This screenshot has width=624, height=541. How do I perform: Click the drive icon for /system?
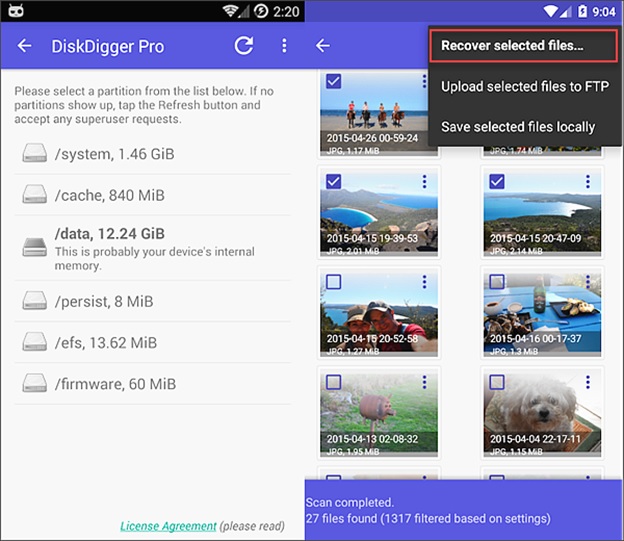(35, 153)
